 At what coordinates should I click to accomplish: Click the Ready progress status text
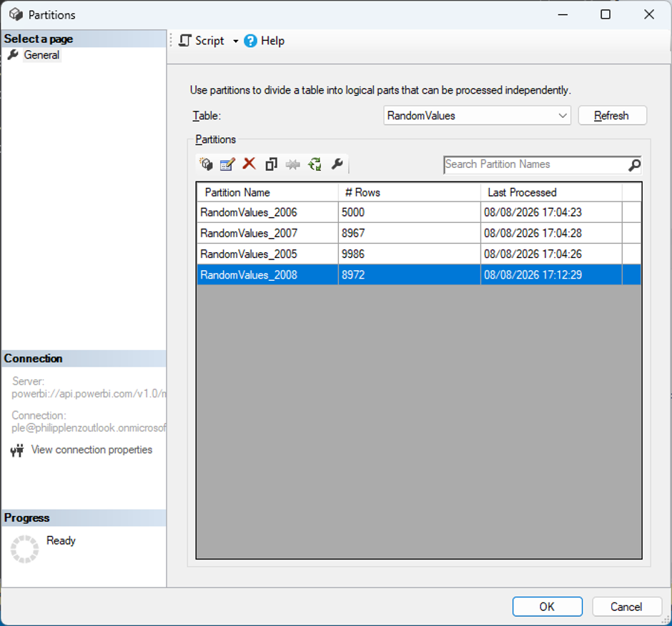coord(61,541)
